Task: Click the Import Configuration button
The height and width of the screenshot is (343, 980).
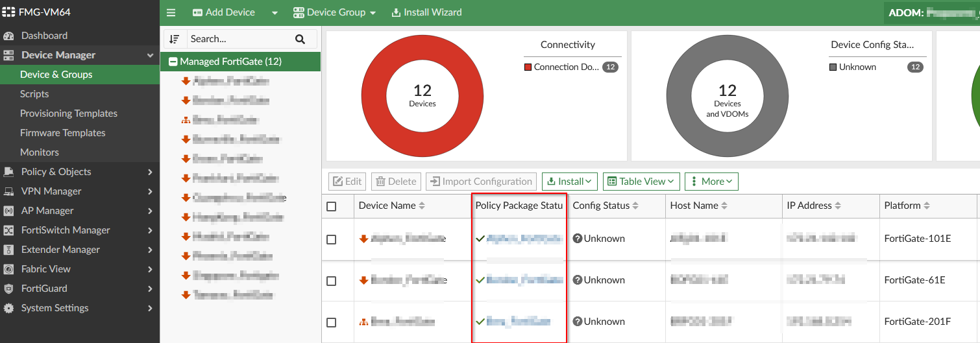Action: [481, 182]
